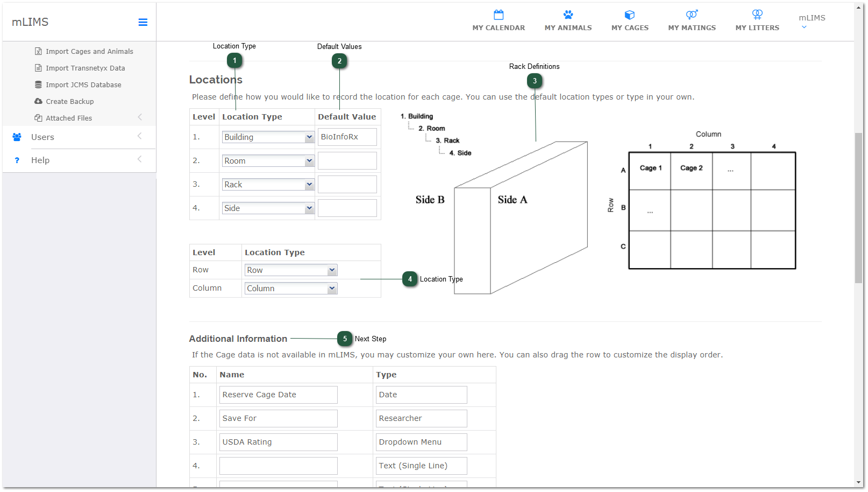Click the Import Cages and Animals link
The height and width of the screenshot is (492, 868).
[x=89, y=52]
